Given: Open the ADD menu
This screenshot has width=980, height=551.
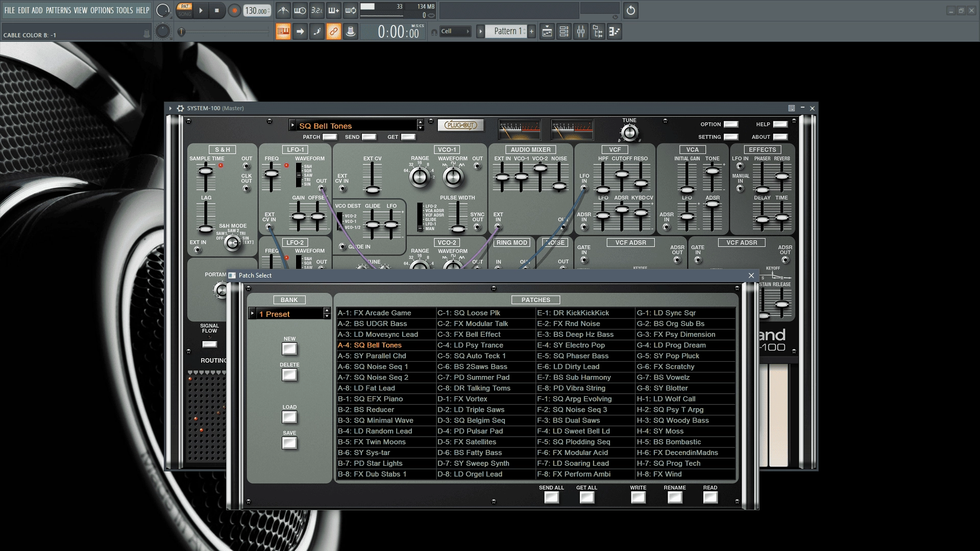Looking at the screenshot, I should pyautogui.click(x=37, y=10).
